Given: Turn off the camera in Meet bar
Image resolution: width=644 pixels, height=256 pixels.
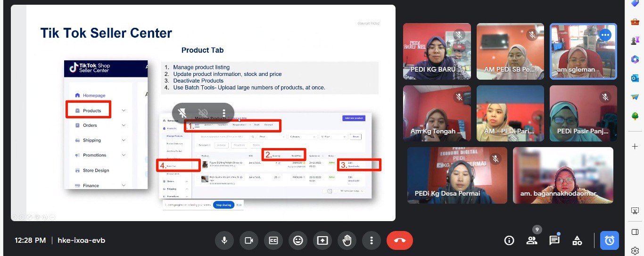Looking at the screenshot, I should point(249,240).
